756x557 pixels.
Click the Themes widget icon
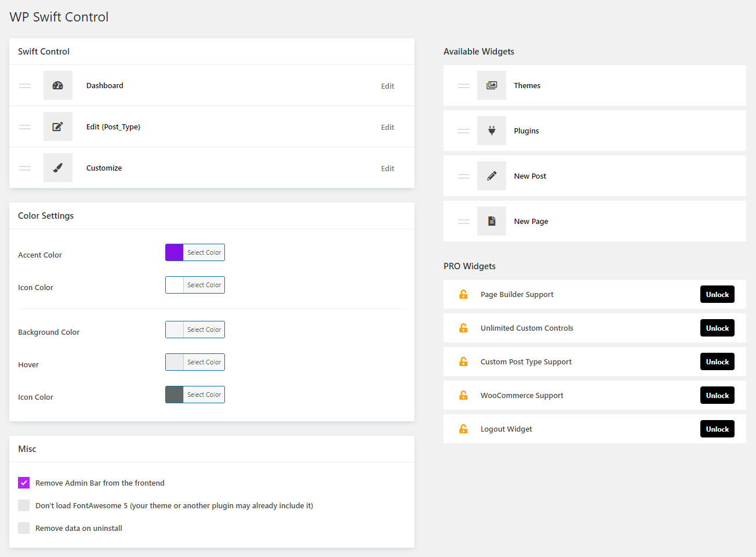point(492,85)
